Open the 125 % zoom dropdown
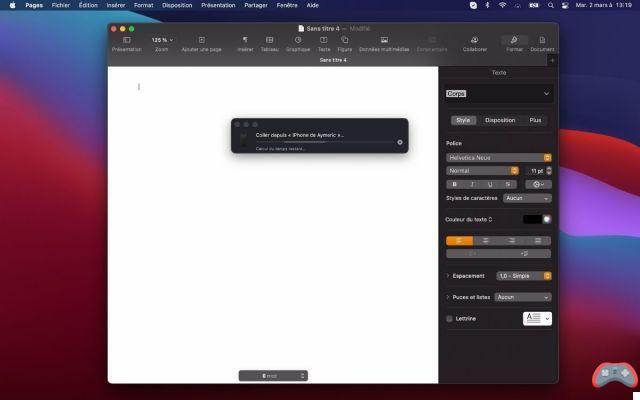 (x=162, y=40)
